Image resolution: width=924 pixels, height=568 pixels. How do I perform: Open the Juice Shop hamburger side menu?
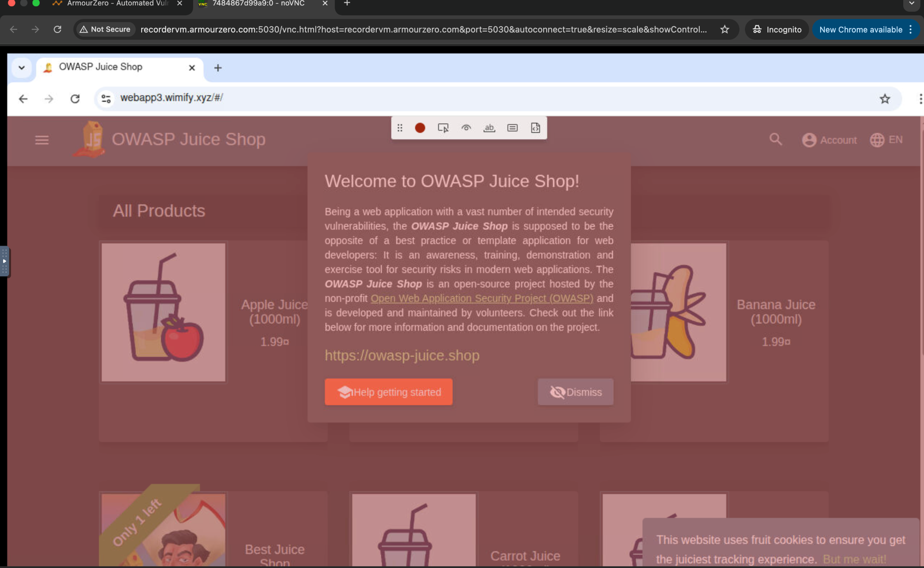point(42,140)
